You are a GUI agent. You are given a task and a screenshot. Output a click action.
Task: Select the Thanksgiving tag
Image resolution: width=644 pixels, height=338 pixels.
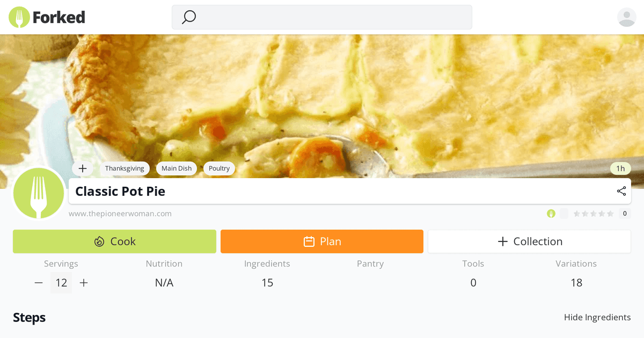125,168
